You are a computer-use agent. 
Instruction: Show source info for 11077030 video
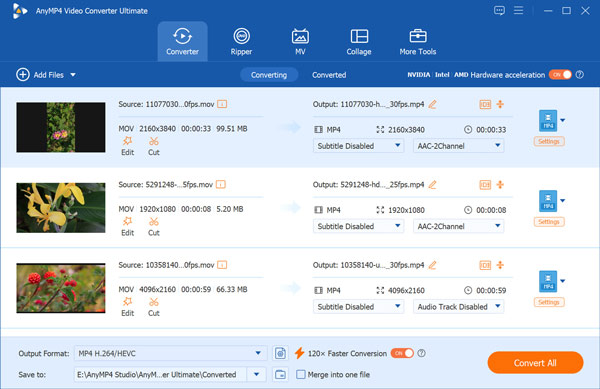click(222, 104)
